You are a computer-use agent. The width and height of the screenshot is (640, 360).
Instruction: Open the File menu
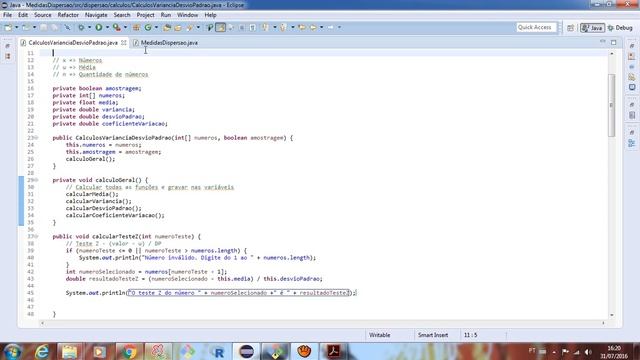point(7,15)
